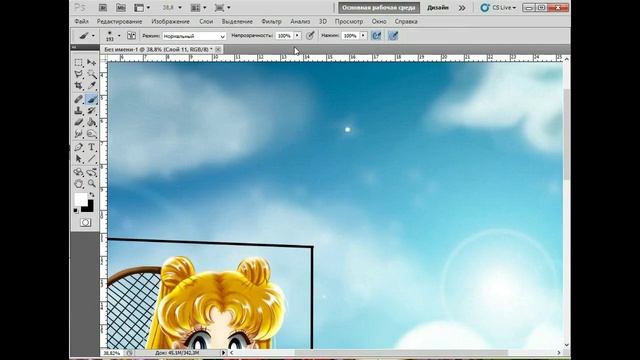Show more workspaces chevron button
Screen dimensions: 640x360
pyautogui.click(x=462, y=7)
